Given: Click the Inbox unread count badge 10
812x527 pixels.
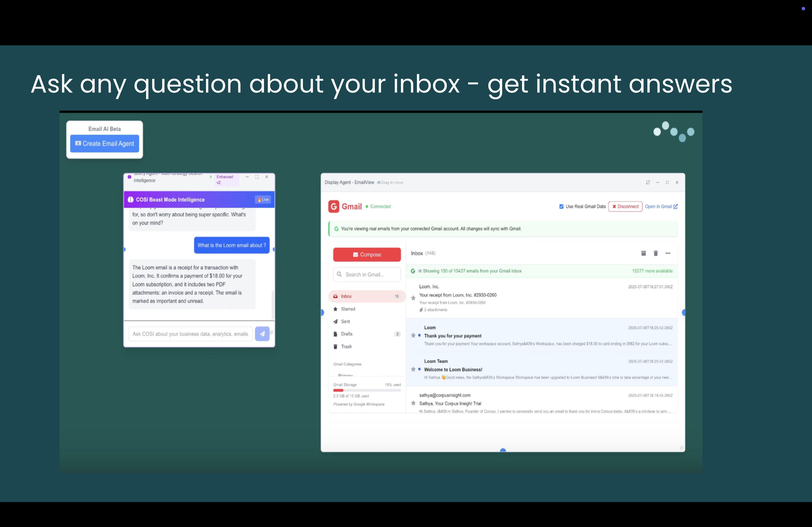Looking at the screenshot, I should click(396, 296).
